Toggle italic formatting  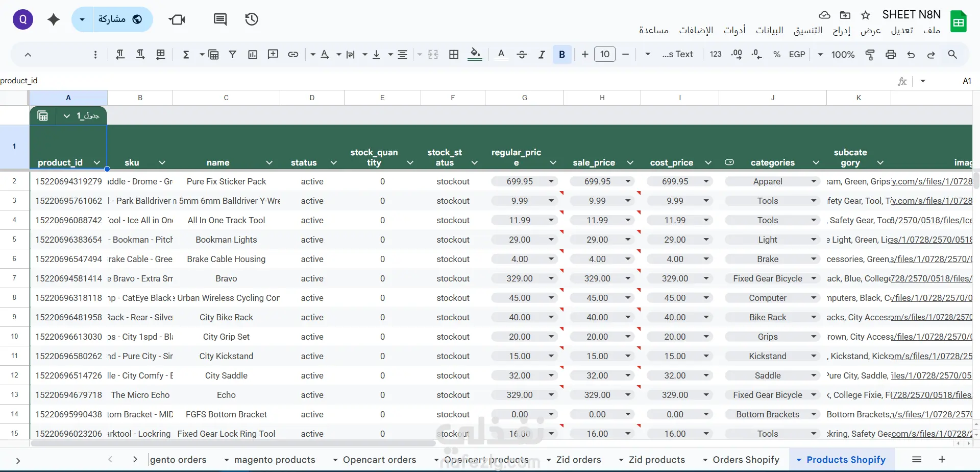click(542, 55)
